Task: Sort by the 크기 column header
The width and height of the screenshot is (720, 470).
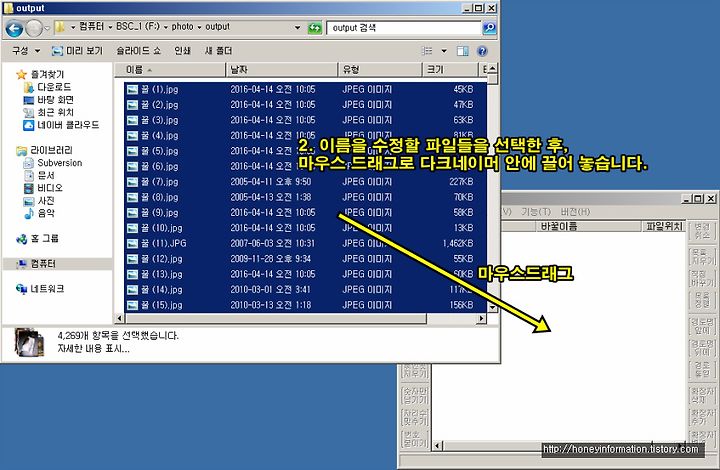Action: click(449, 70)
